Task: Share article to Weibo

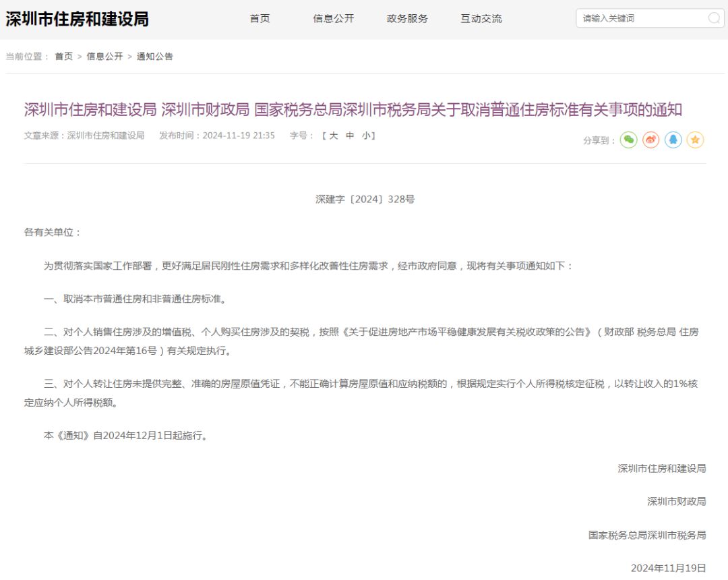Action: point(651,140)
